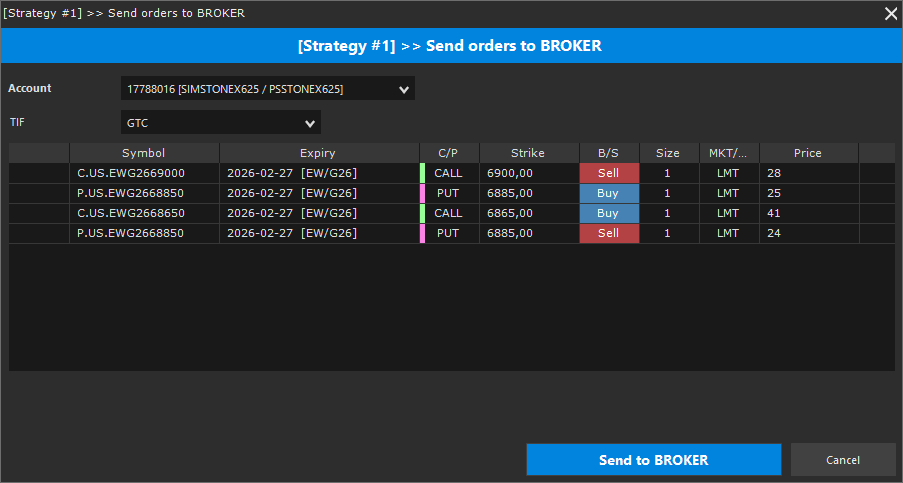This screenshot has height=483, width=903.
Task: Click the Expiry column header
Action: [318, 153]
